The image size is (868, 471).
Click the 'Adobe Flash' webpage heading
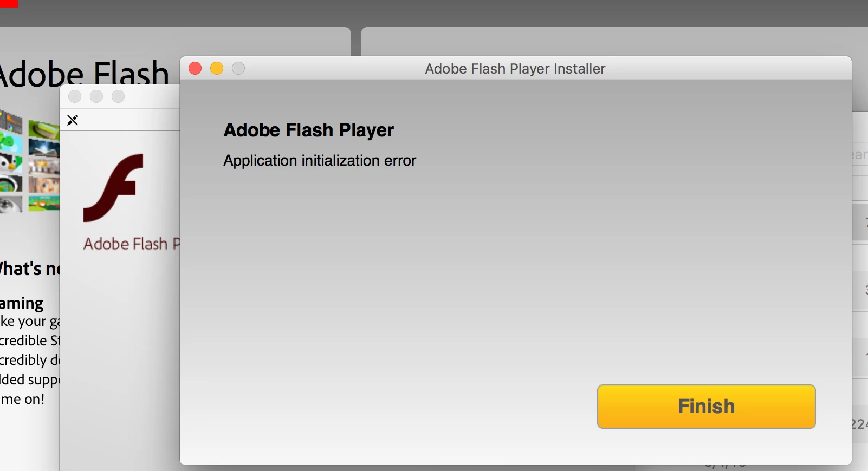[x=84, y=74]
